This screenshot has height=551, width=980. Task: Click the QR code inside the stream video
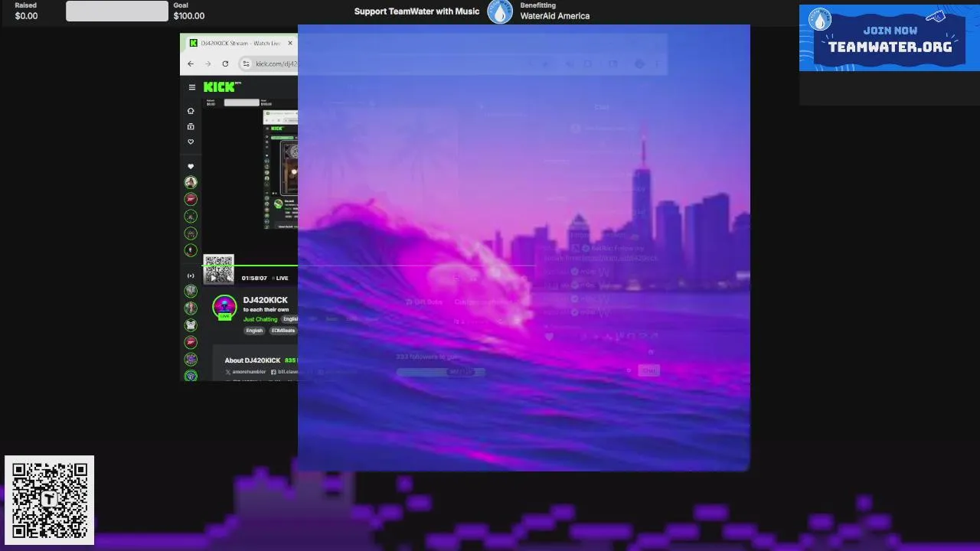[x=219, y=269]
